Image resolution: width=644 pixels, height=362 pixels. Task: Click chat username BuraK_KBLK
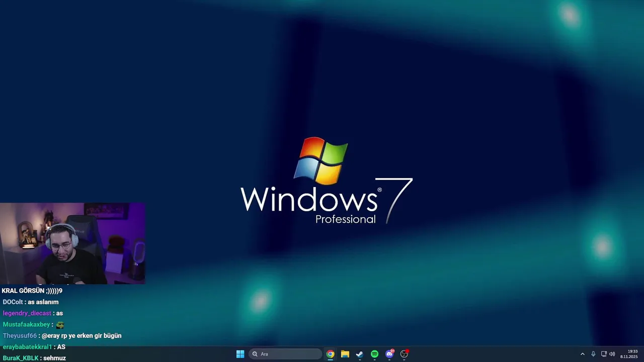coord(21,358)
